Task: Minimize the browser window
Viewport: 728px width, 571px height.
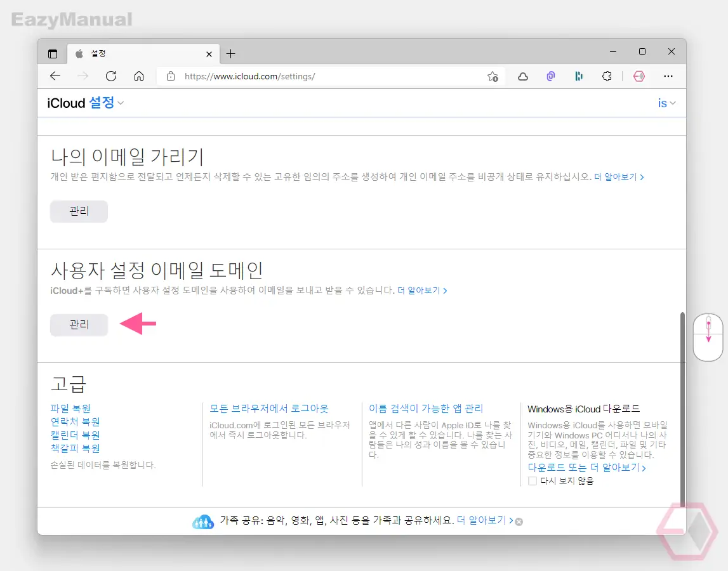Action: tap(613, 51)
